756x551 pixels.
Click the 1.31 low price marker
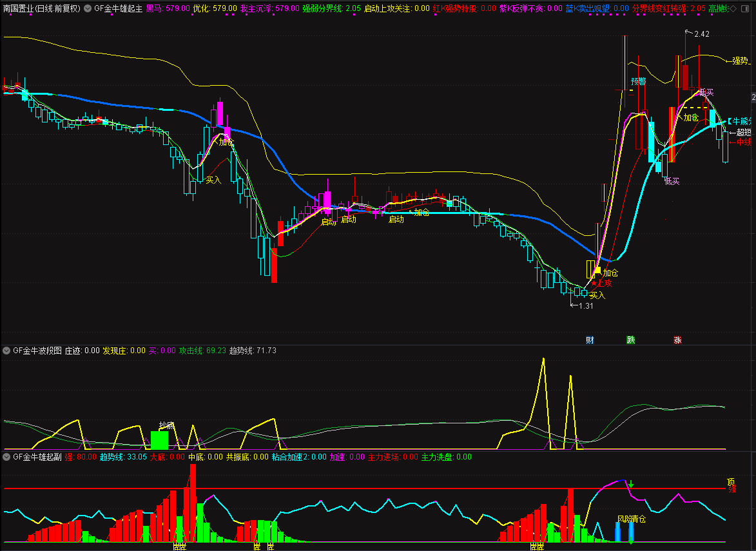[586, 306]
